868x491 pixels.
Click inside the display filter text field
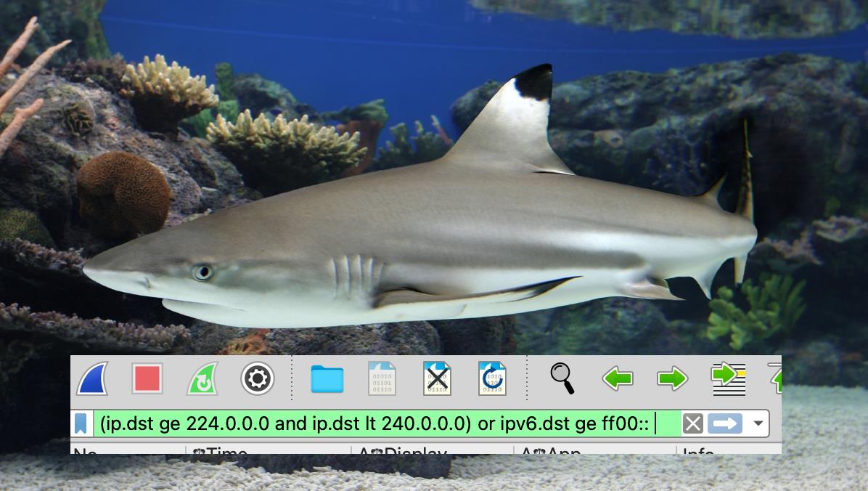coord(386,424)
